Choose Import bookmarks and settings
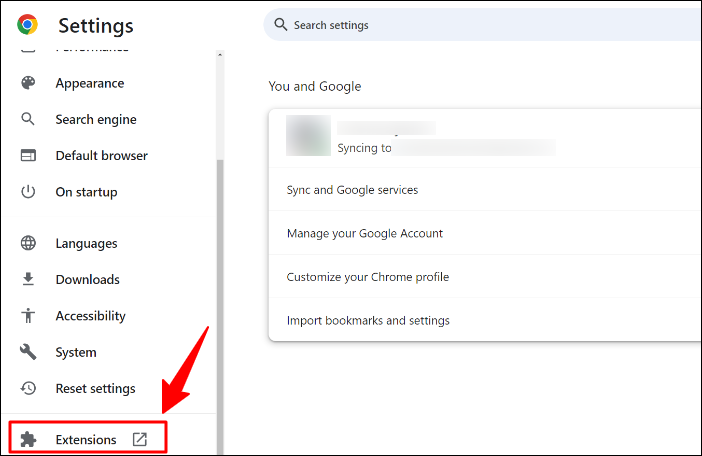 click(368, 321)
